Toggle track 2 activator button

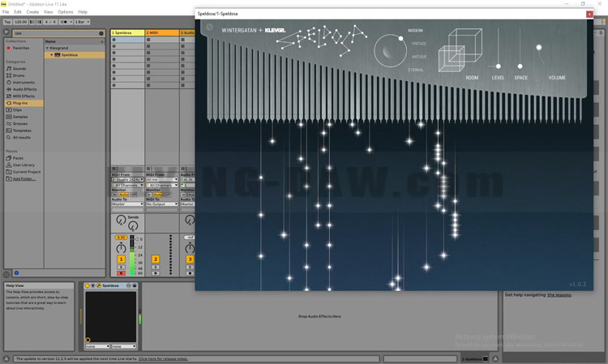(x=155, y=259)
